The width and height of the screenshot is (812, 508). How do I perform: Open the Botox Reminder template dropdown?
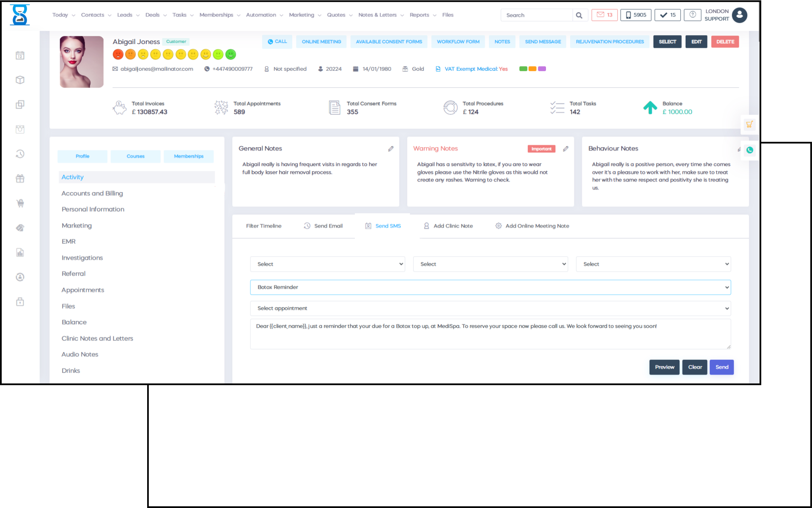click(x=490, y=287)
